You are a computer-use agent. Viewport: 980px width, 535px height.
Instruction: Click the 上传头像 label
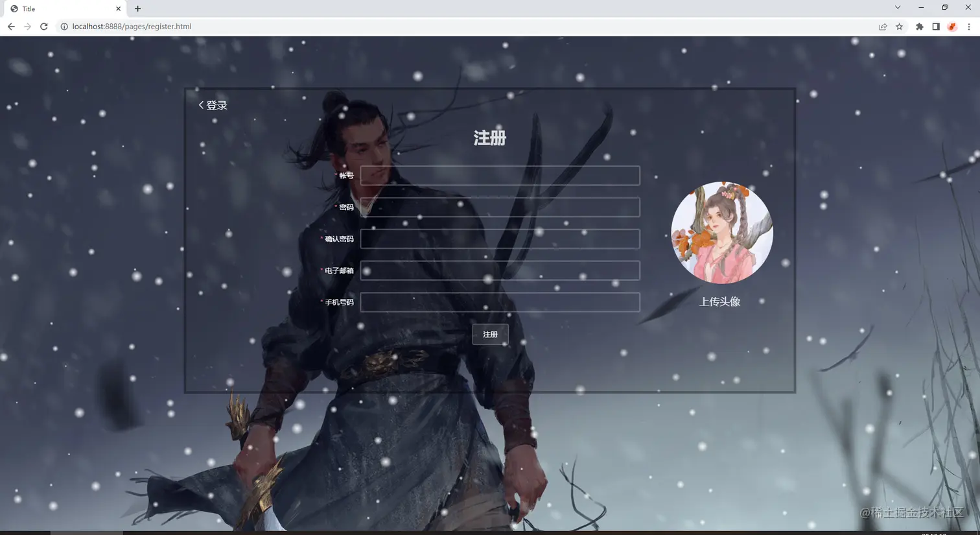coord(719,302)
